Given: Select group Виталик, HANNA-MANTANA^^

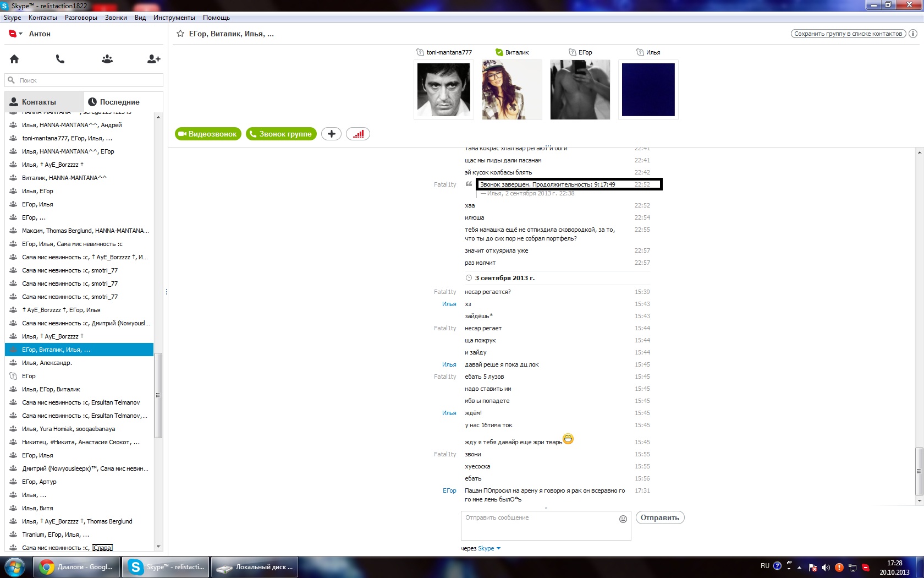Looking at the screenshot, I should (x=79, y=178).
